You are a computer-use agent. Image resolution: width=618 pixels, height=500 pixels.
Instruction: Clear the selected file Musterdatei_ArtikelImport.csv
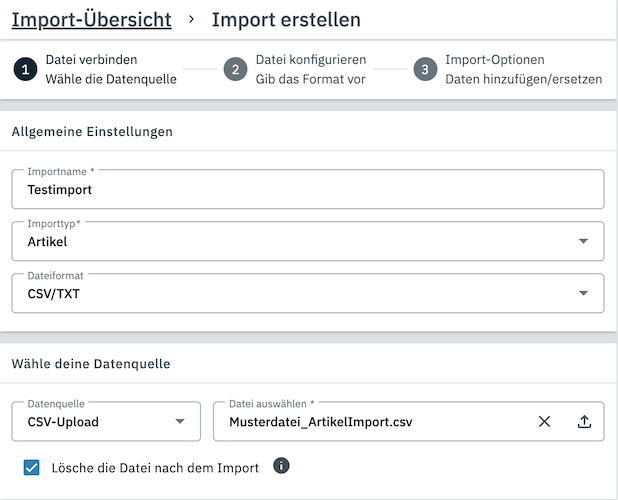coord(544,422)
